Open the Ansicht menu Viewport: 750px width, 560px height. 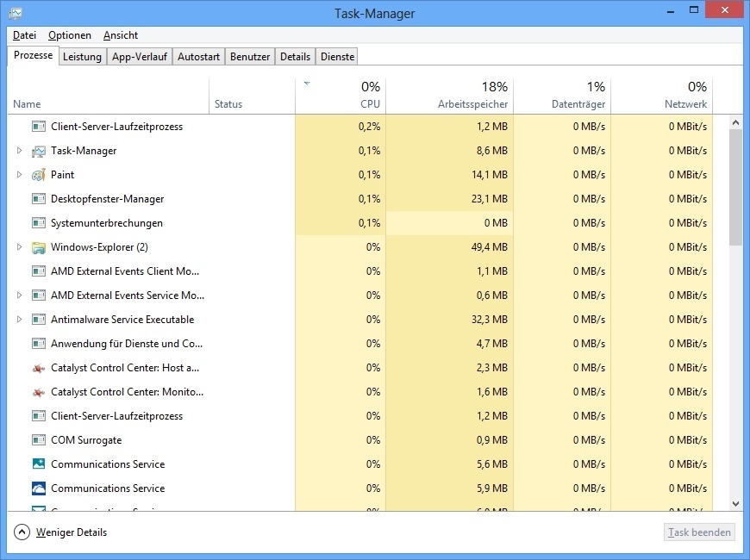point(121,35)
